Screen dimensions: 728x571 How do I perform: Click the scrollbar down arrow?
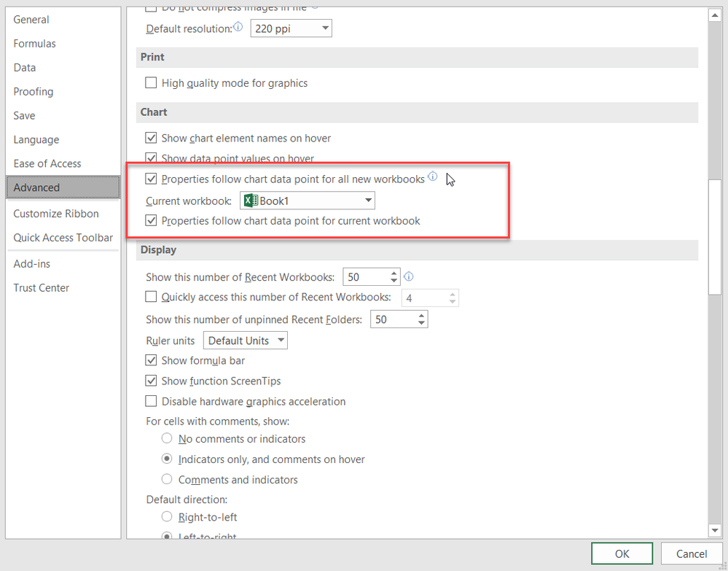(715, 529)
